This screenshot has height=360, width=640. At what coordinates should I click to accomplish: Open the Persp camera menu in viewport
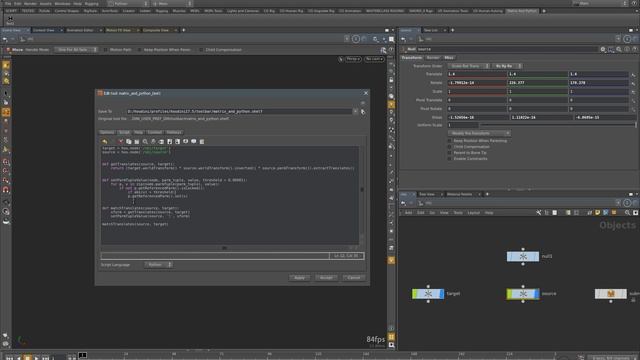click(x=353, y=59)
